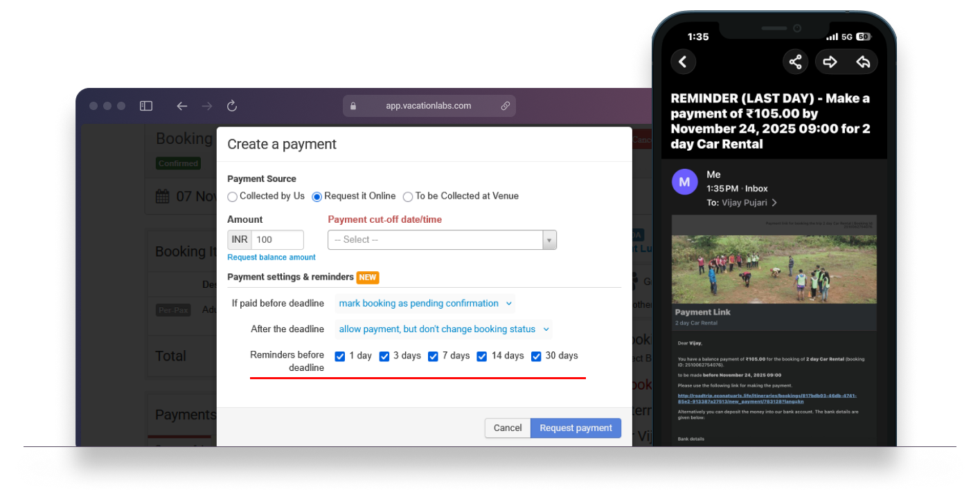
Task: Click the INR amount input field
Action: (x=277, y=239)
